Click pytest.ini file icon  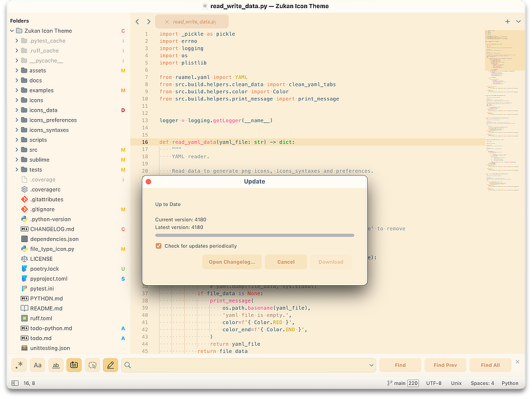[x=25, y=289]
